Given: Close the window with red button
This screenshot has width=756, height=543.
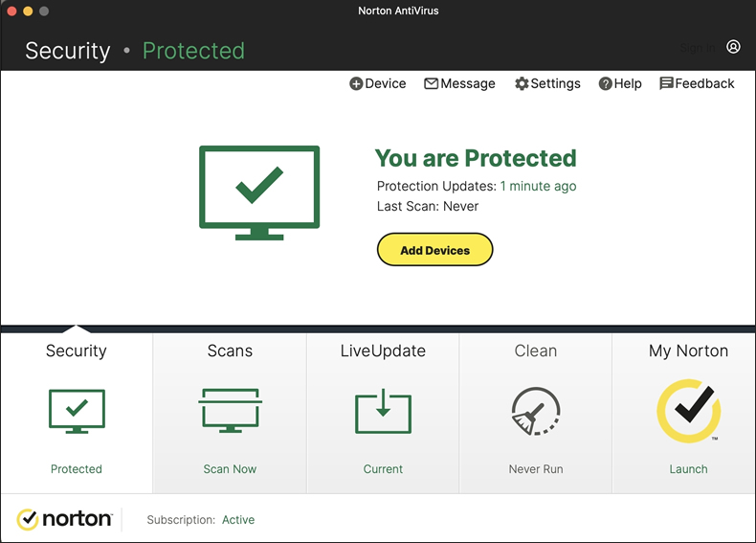Looking at the screenshot, I should coord(12,11).
